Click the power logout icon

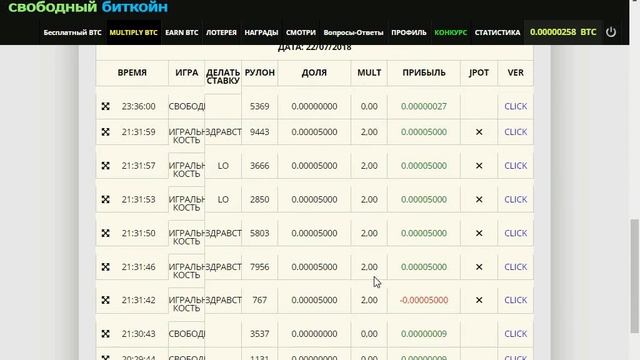[611, 32]
